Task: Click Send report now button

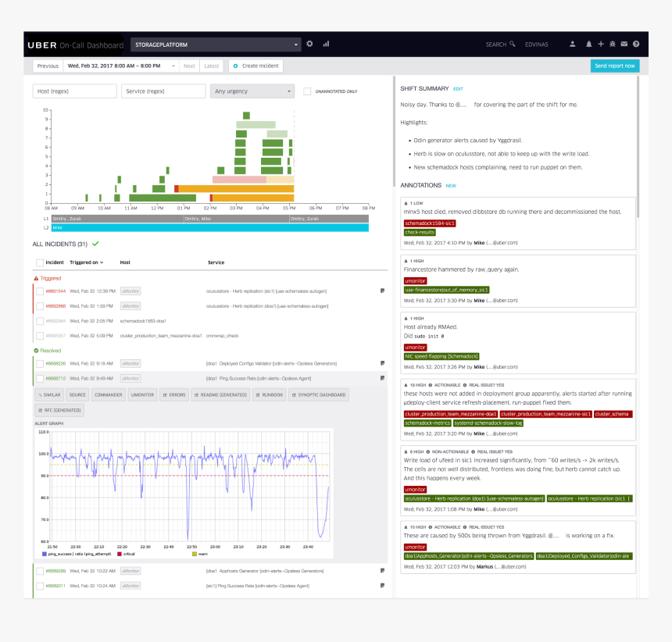Action: [615, 66]
